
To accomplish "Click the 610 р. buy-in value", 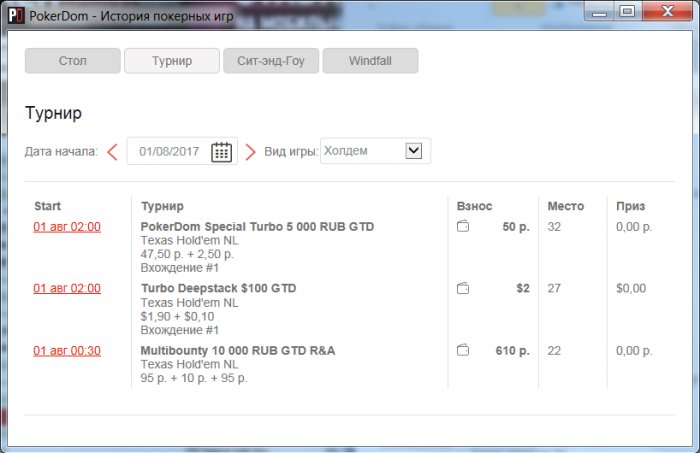I will pyautogui.click(x=512, y=351).
